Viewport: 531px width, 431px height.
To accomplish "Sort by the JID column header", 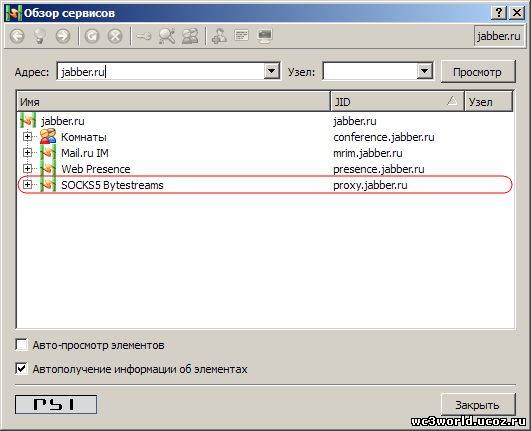I will click(397, 101).
